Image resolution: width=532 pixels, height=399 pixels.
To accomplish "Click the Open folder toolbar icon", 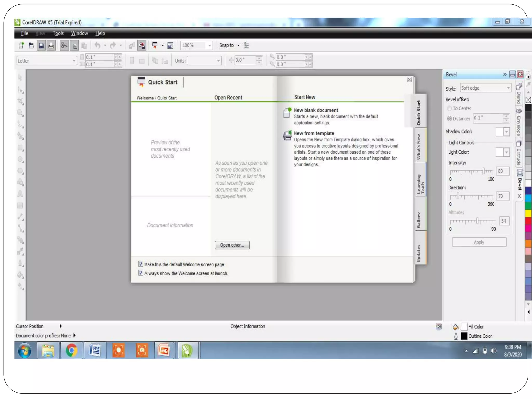I will point(31,45).
